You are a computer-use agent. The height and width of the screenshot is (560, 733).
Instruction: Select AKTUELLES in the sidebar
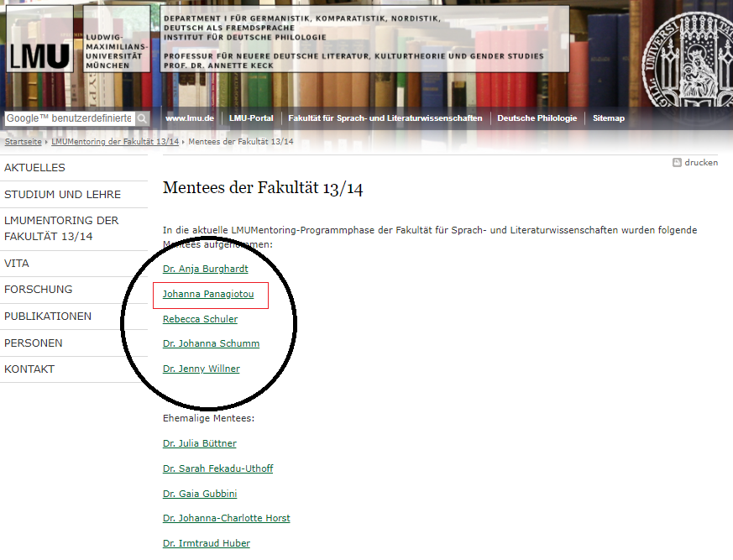click(34, 168)
